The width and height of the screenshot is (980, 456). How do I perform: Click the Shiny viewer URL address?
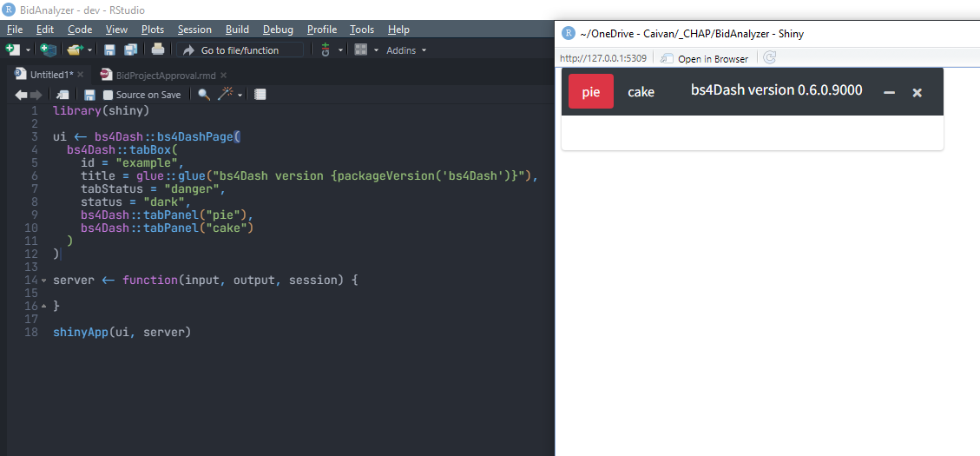603,58
